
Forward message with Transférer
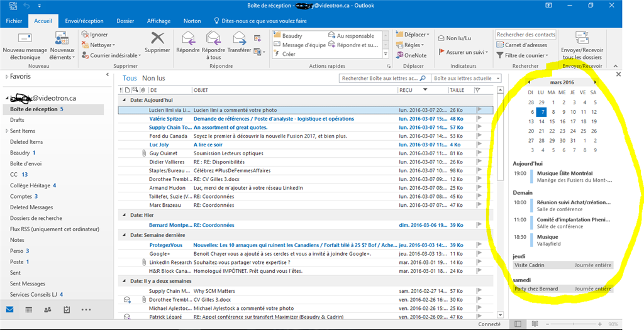click(x=239, y=43)
